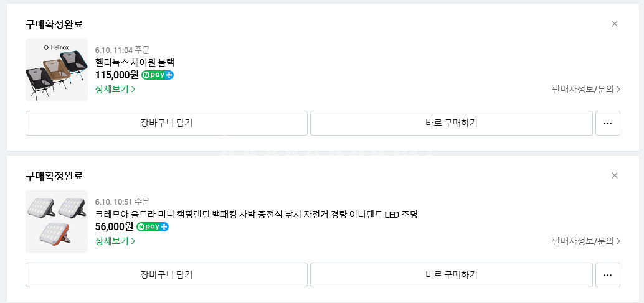Click Npay badge next to 115,000원
This screenshot has width=644, height=303.
[x=158, y=75]
